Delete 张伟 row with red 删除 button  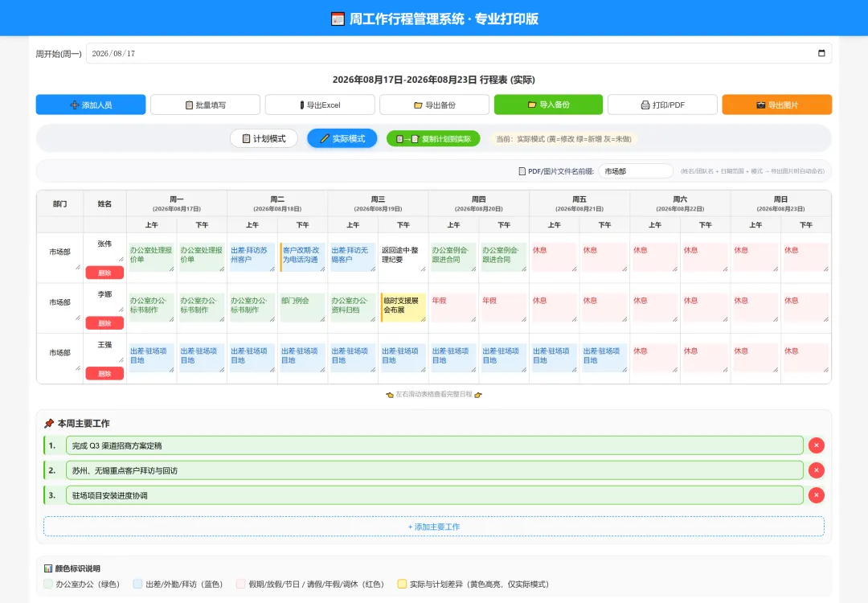tap(104, 273)
